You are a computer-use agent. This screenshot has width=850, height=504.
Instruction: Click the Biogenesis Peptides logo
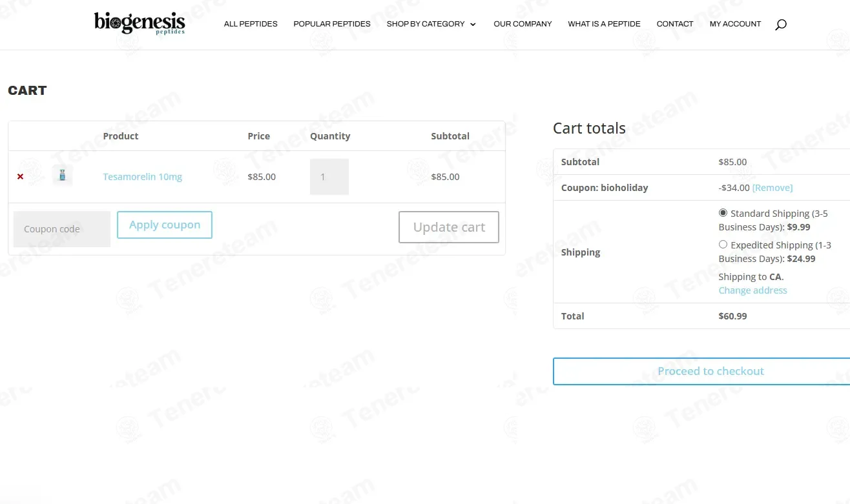140,23
